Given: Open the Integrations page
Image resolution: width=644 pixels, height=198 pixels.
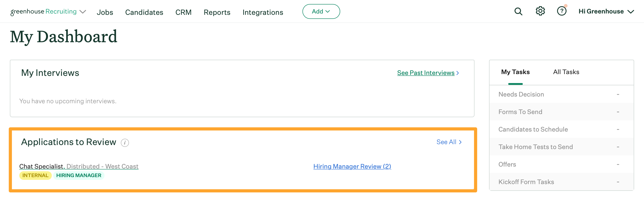Looking at the screenshot, I should 263,12.
